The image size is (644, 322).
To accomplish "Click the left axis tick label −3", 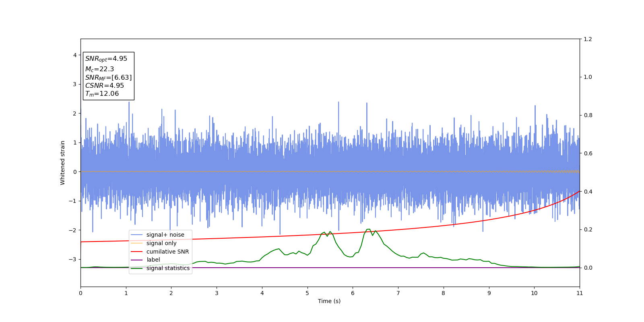I will [73, 259].
